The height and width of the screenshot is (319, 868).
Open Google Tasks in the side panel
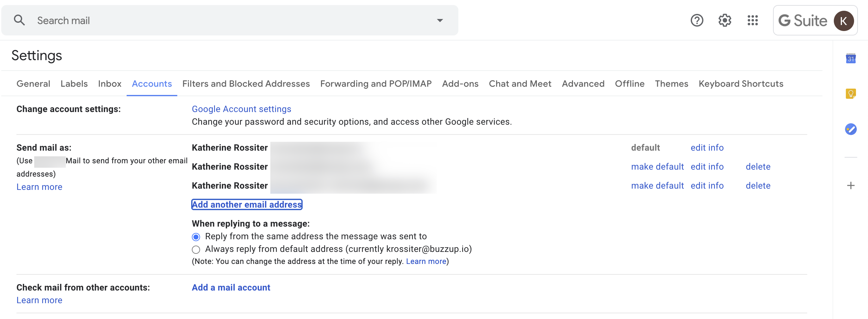[851, 129]
